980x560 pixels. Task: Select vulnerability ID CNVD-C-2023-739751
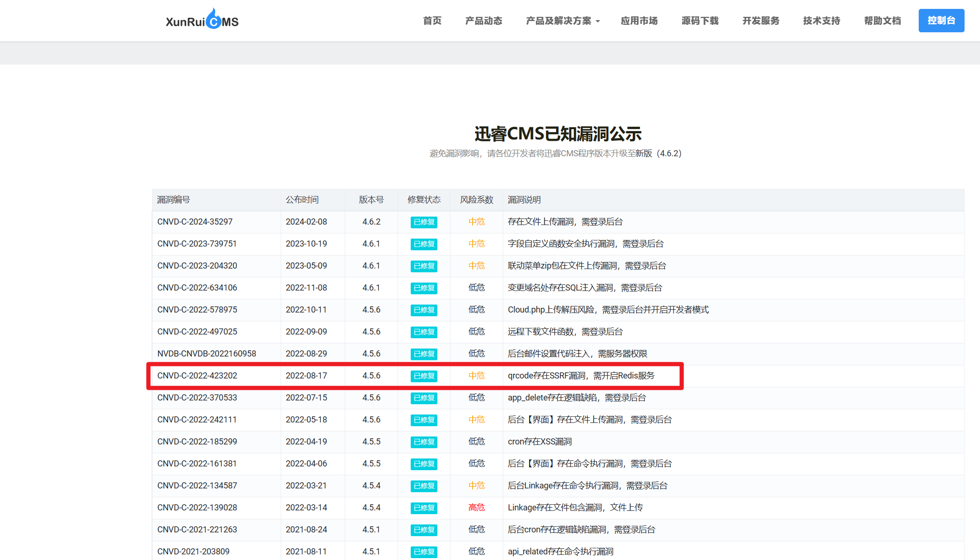pyautogui.click(x=197, y=244)
